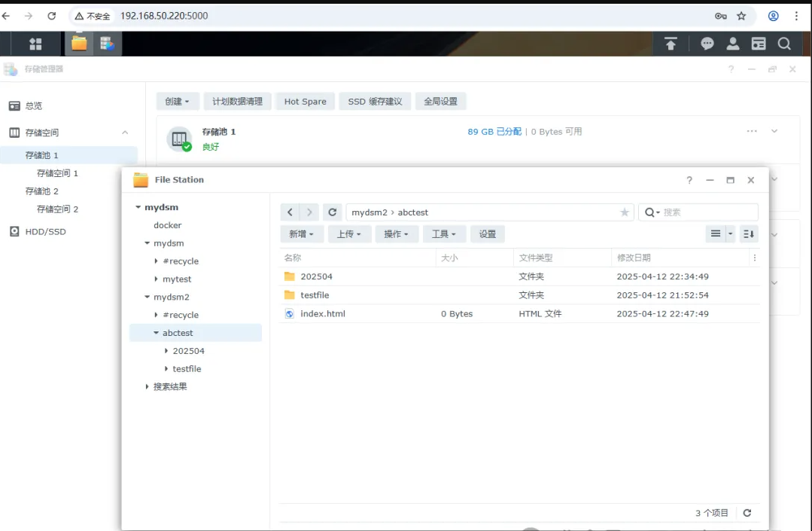Click 89 GB 已分配 link
This screenshot has height=531, width=812.
(494, 132)
